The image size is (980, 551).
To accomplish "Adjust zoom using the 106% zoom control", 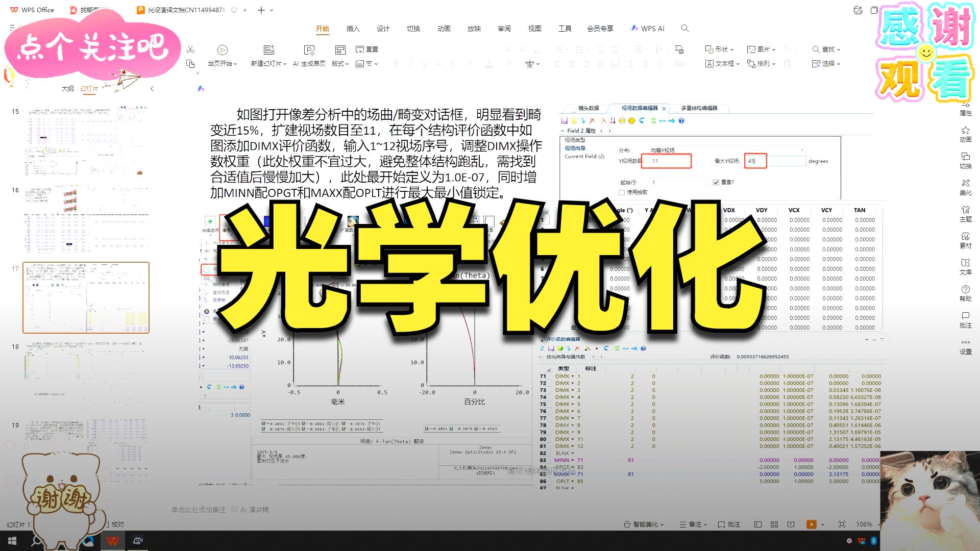I will [865, 524].
